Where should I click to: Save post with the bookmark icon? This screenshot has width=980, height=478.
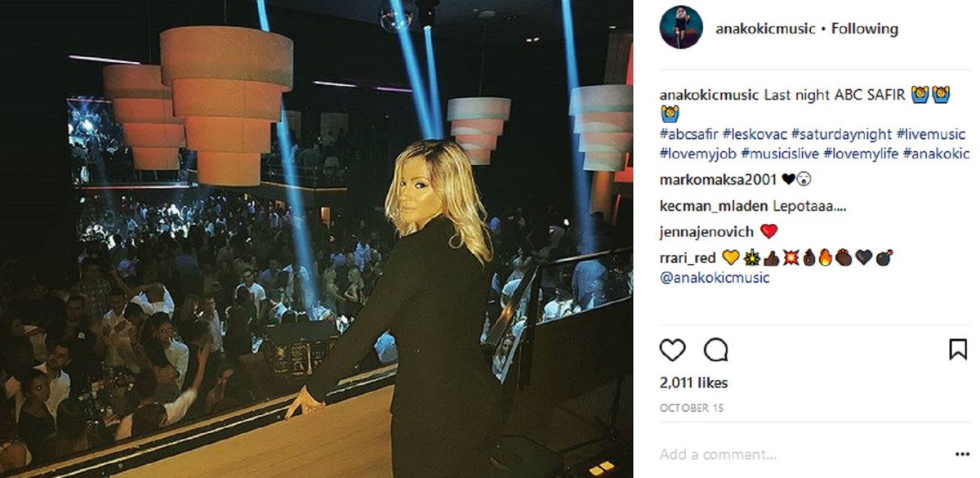958,350
